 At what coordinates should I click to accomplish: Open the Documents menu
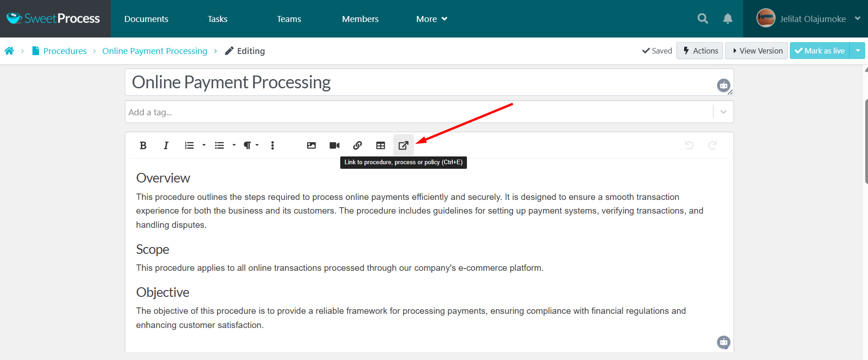click(146, 19)
